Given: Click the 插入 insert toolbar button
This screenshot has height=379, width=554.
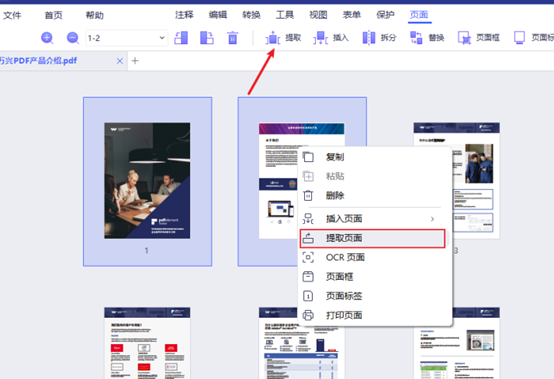Looking at the screenshot, I should [x=331, y=37].
